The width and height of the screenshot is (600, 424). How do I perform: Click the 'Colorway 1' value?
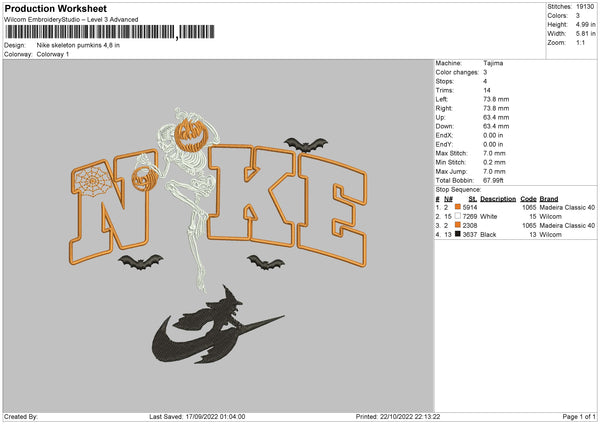point(53,54)
